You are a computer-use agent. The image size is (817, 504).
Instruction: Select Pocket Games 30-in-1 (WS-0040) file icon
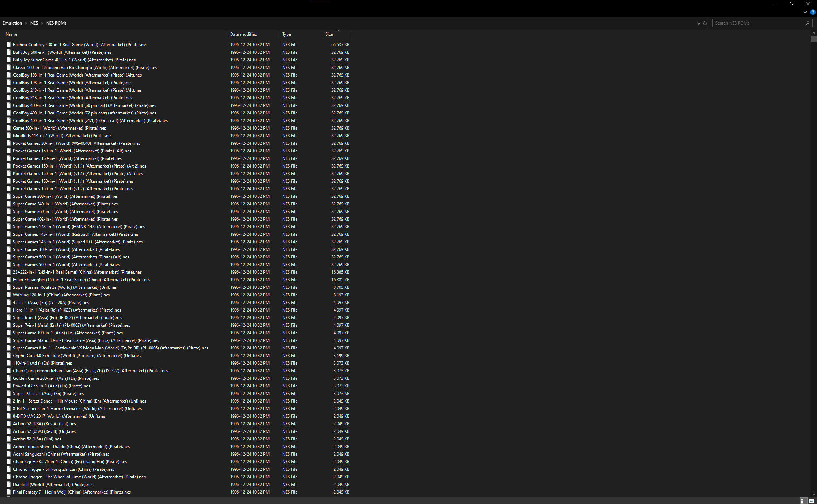coord(8,143)
